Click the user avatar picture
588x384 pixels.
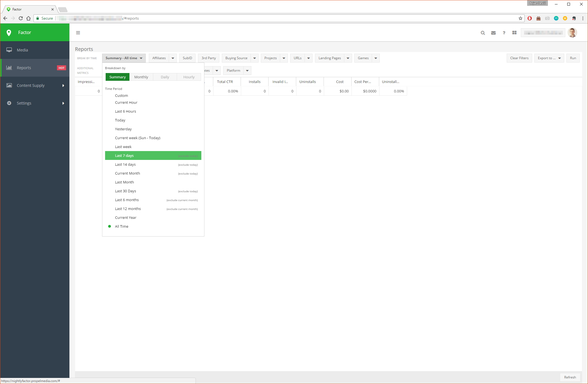572,33
